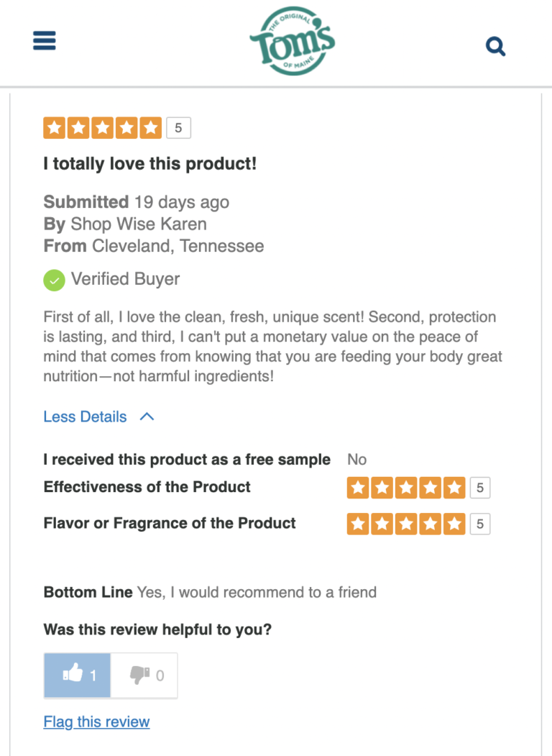Click the overall five-star rating
The image size is (552, 756).
pos(103,129)
